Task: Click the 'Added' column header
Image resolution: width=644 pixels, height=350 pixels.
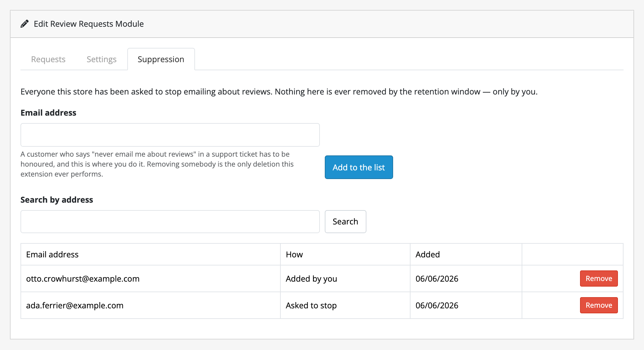Action: tap(466, 254)
